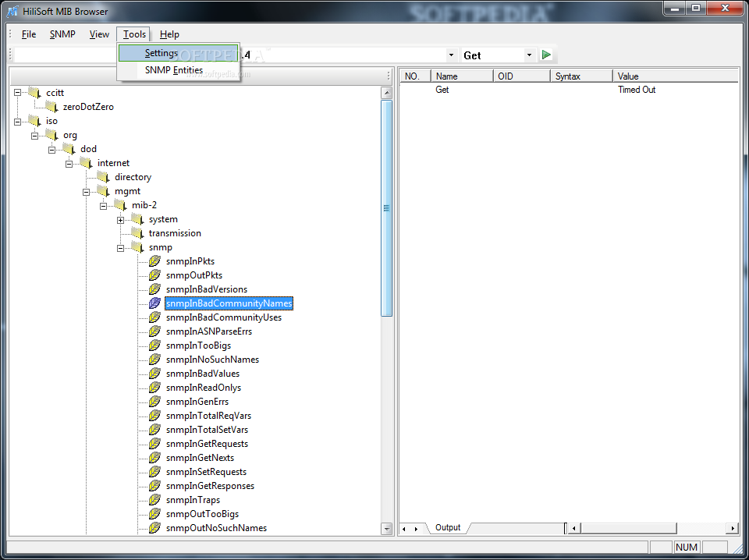Click the snmpInNoSuchNames leaf icon
Screen dimensions: 749x560
(x=154, y=359)
